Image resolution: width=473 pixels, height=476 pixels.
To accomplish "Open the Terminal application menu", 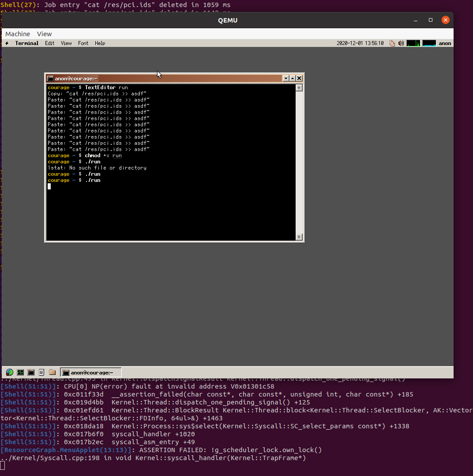I will tap(26, 43).
